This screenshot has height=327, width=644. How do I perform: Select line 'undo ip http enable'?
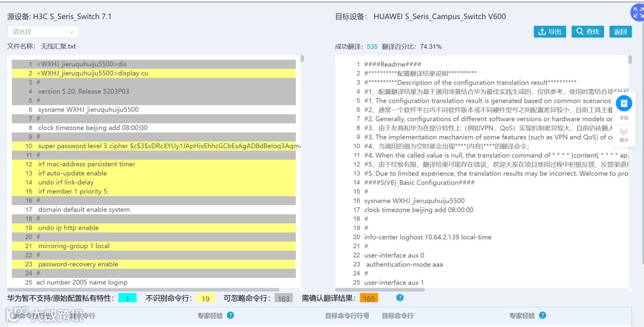click(x=154, y=227)
